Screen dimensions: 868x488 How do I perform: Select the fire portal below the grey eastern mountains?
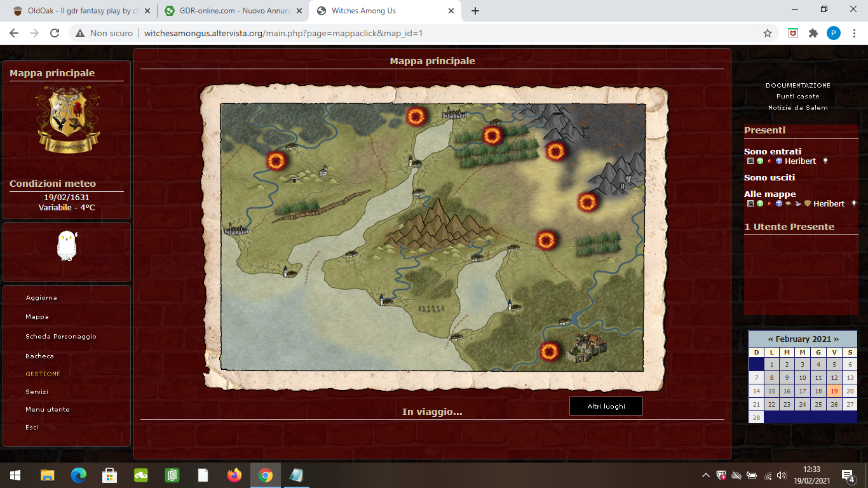[x=588, y=203]
